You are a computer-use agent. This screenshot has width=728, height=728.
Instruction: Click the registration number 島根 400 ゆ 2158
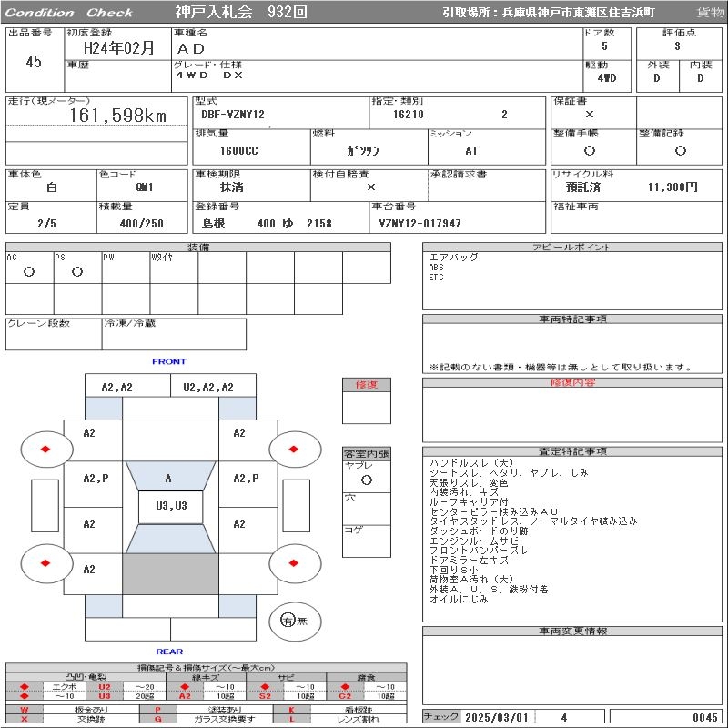click(x=267, y=224)
